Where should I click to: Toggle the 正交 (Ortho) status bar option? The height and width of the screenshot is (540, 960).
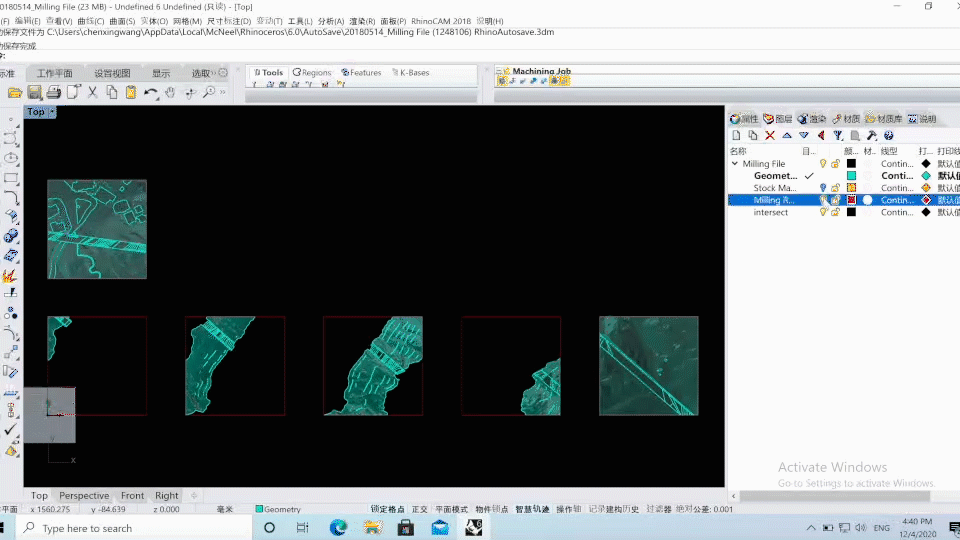click(420, 509)
